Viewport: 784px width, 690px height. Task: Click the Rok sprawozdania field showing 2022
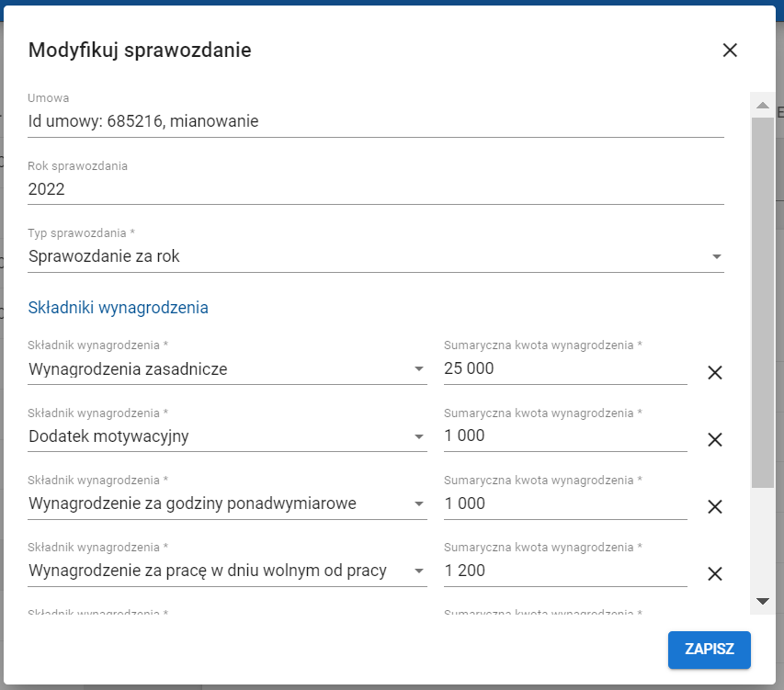(375, 189)
